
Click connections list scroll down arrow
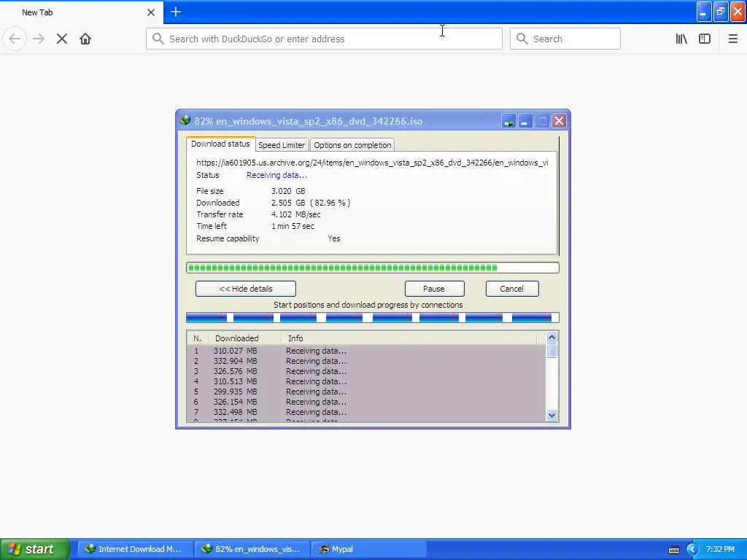click(x=551, y=415)
